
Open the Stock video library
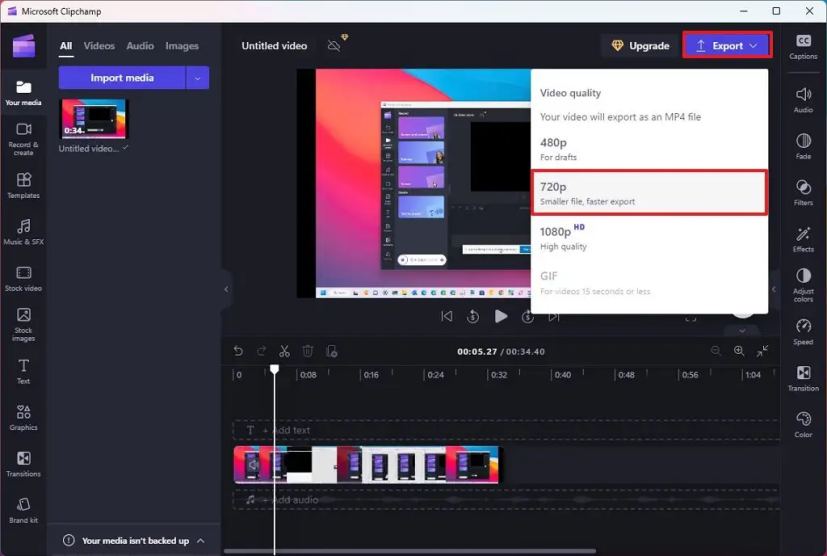(23, 279)
